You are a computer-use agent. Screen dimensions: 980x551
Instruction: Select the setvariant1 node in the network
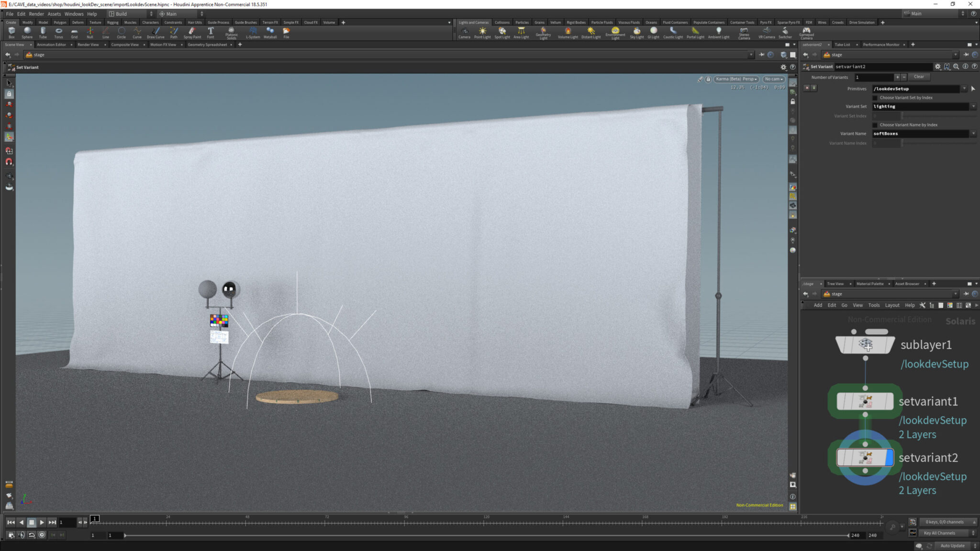(865, 401)
